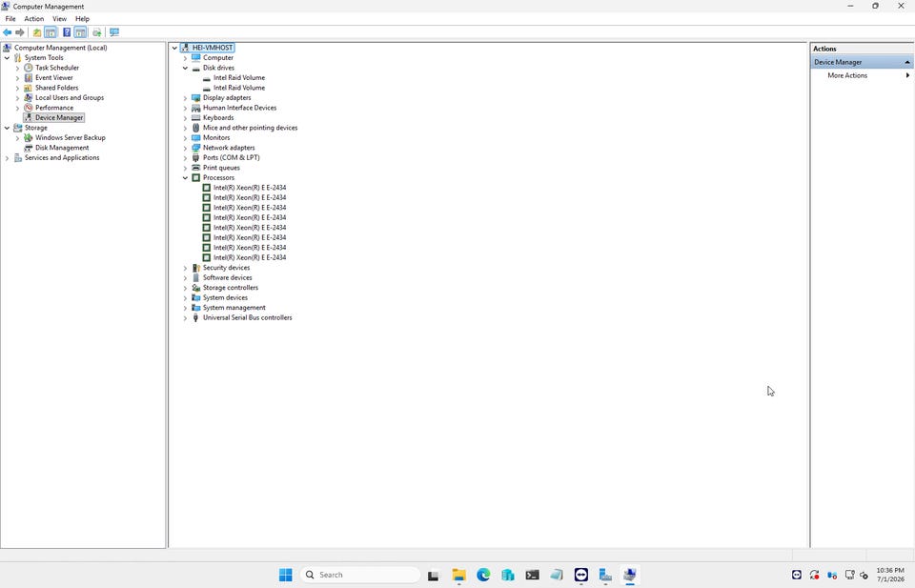Select the System management category

click(x=234, y=308)
